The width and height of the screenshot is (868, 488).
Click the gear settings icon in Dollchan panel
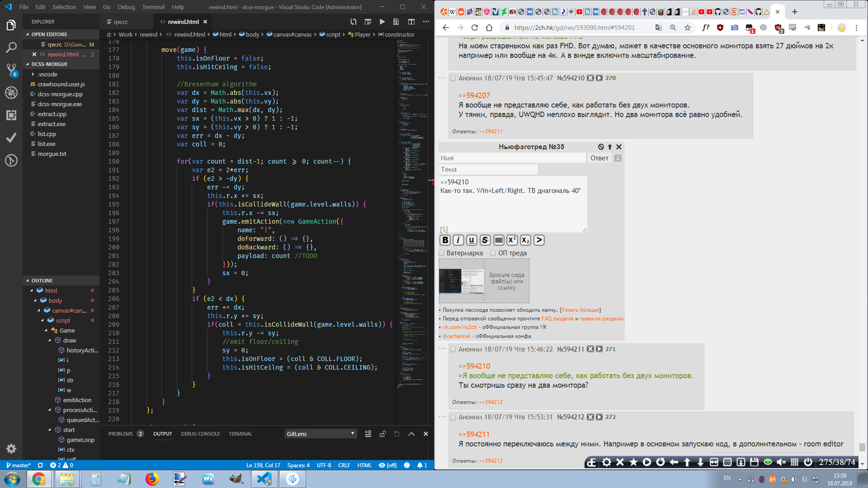pyautogui.click(x=607, y=462)
